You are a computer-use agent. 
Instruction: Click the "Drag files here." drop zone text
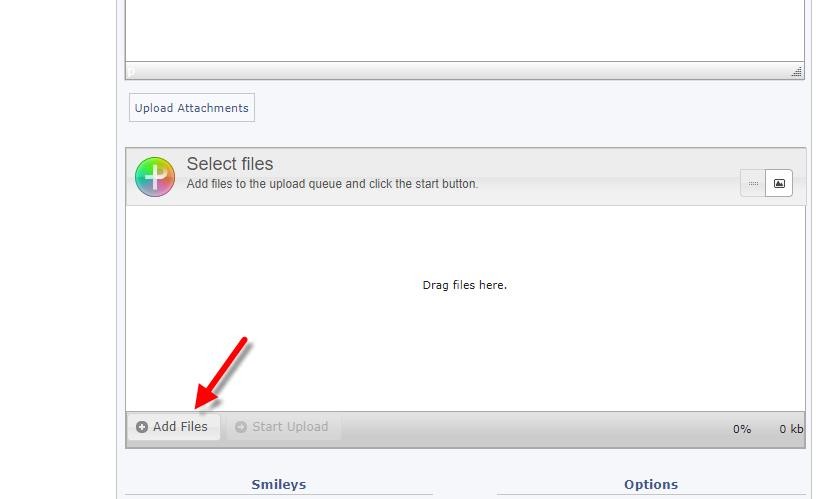[x=464, y=285]
